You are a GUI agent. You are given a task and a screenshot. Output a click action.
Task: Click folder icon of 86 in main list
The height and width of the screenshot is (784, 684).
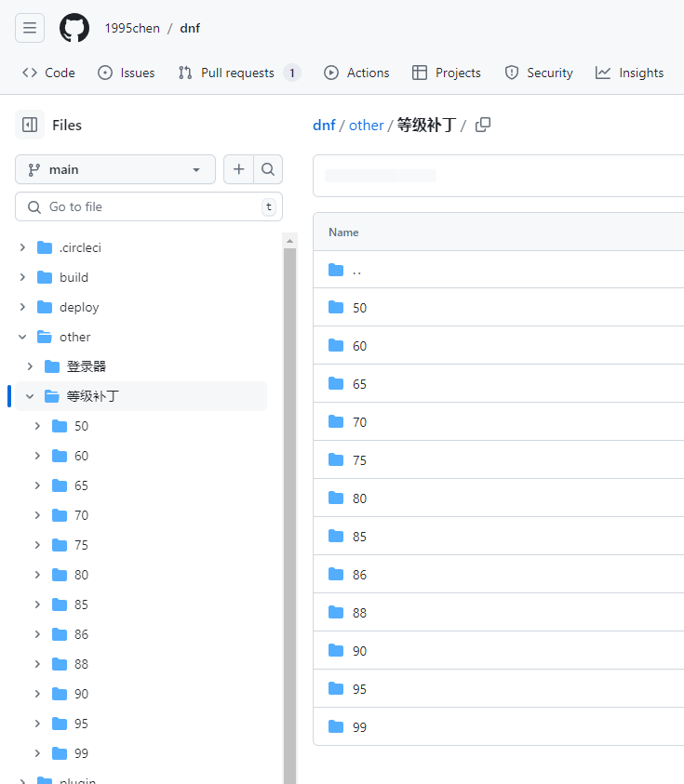tap(336, 574)
